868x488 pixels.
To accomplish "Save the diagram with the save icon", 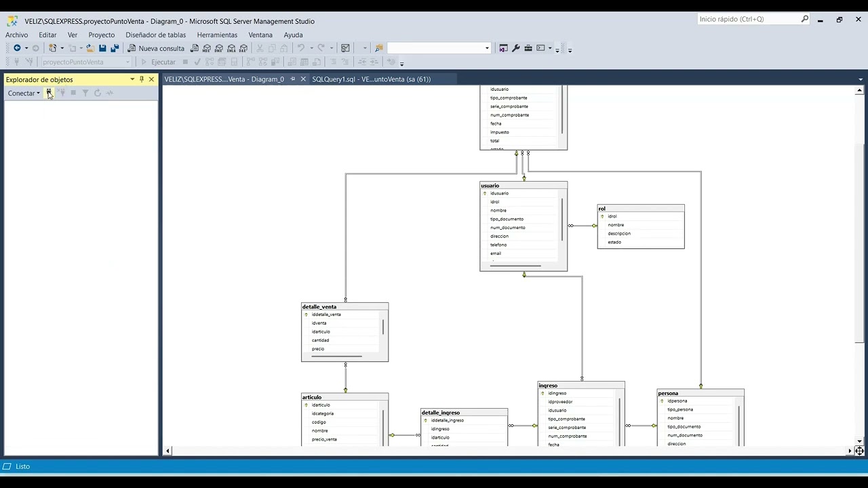I will tap(102, 48).
